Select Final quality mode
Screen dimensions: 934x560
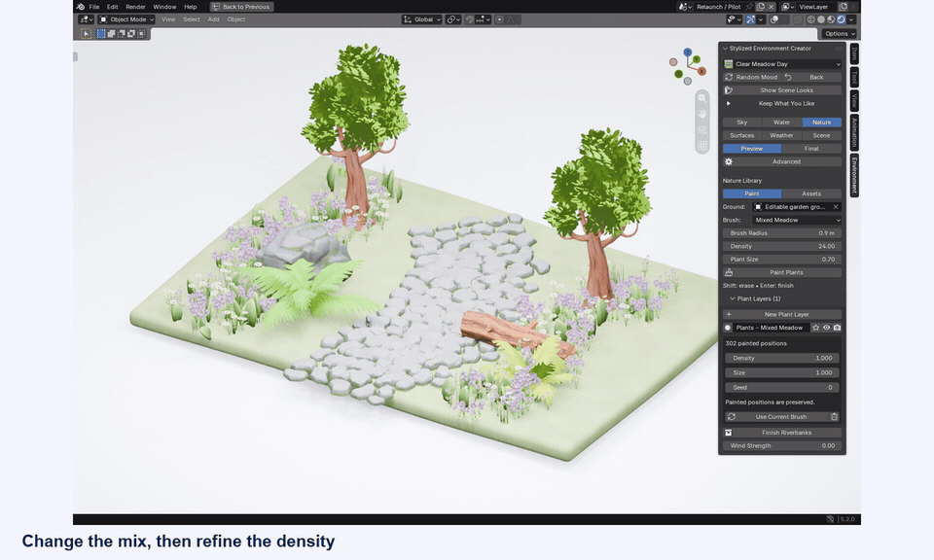(811, 149)
